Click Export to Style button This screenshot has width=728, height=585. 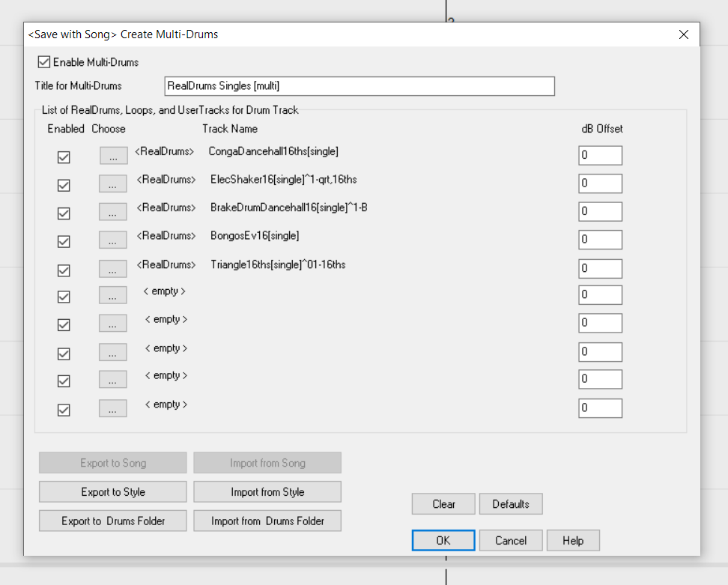tap(113, 492)
